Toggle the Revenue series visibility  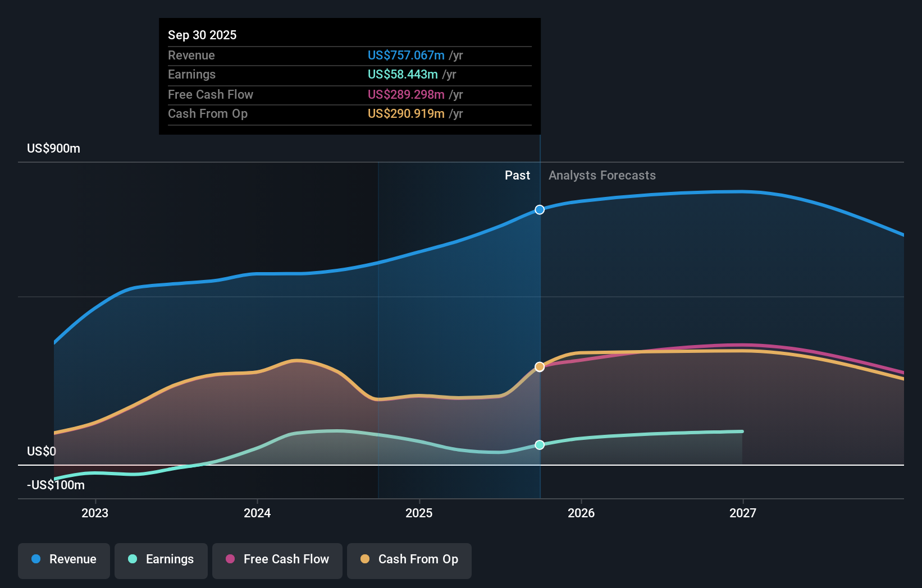(x=63, y=561)
